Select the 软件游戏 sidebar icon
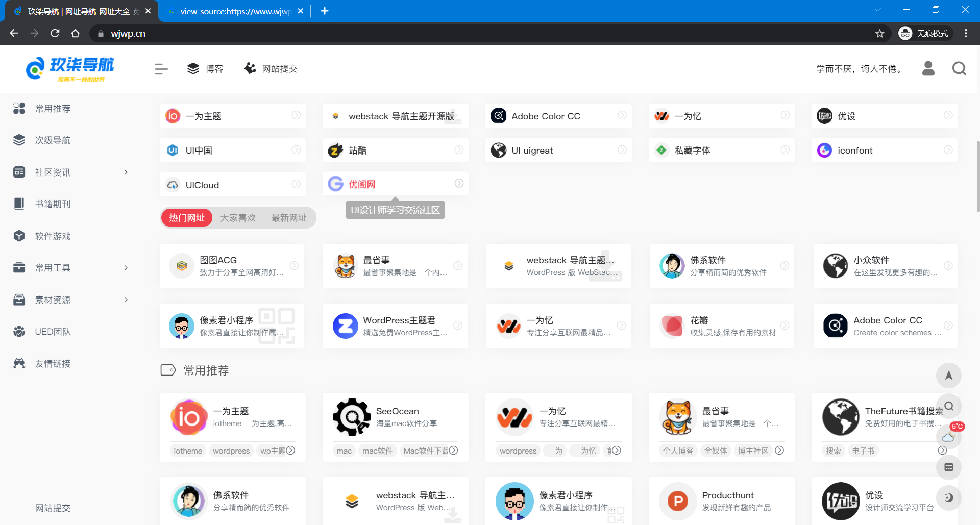Viewport: 980px width, 525px height. click(x=19, y=236)
